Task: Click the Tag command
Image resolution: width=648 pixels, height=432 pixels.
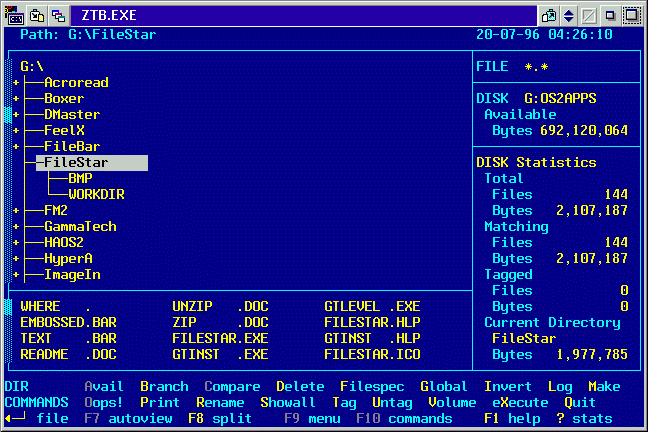Action: coord(344,403)
